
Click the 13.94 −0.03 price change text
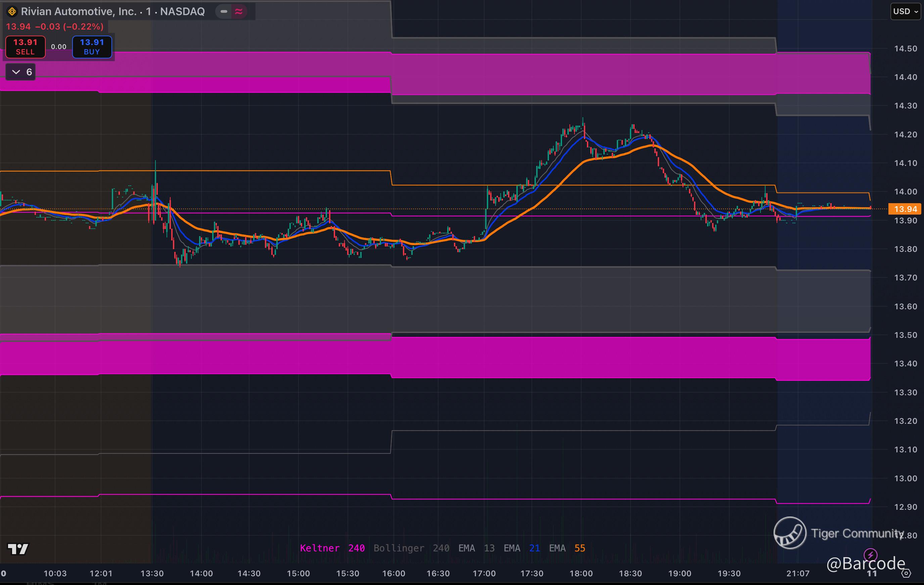(x=54, y=27)
